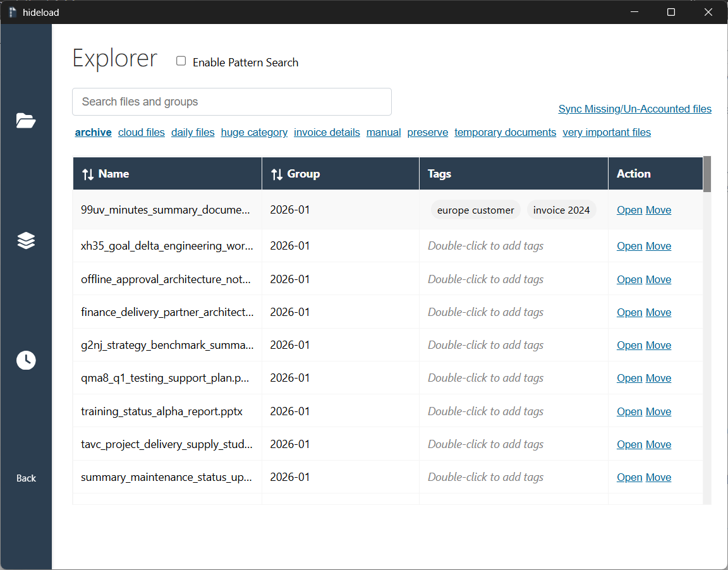Move the training_status_alpha_report.pptx file
The height and width of the screenshot is (570, 728).
[658, 411]
